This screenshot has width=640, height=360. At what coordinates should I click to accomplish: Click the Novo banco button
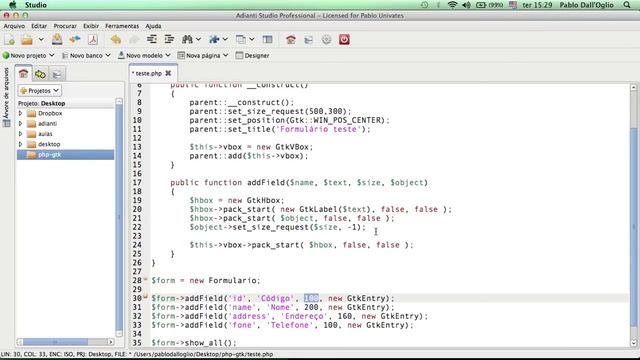82,56
